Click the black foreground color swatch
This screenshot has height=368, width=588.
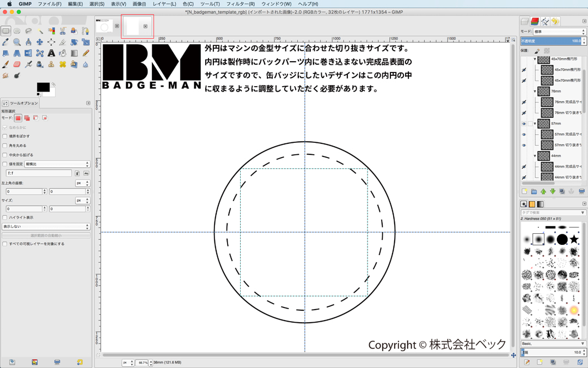(x=42, y=87)
